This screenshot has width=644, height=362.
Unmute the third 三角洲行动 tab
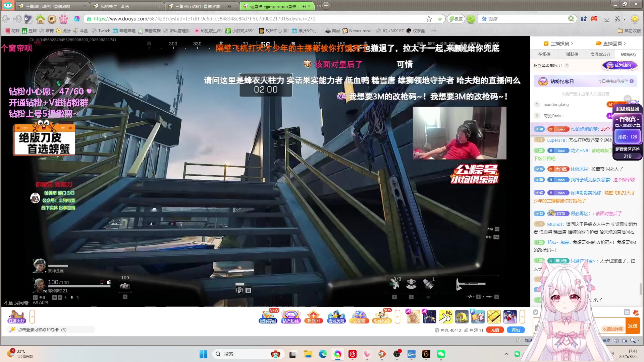coord(229,6)
